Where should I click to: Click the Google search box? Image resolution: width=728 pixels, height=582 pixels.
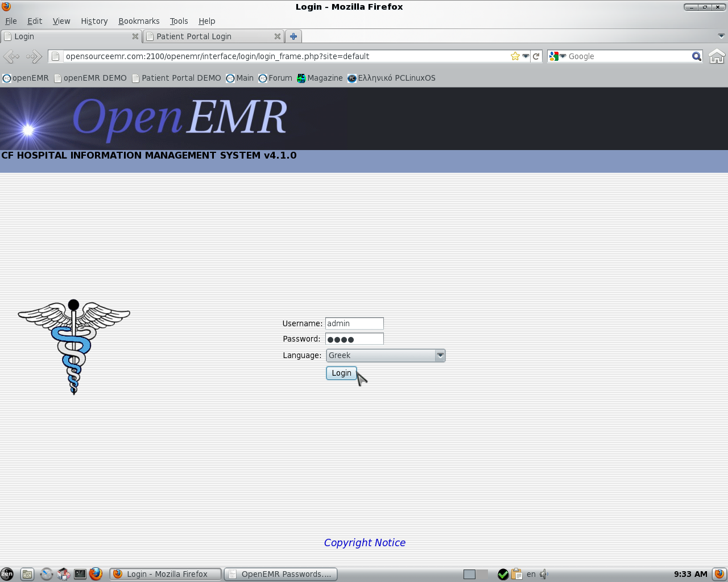(628, 56)
